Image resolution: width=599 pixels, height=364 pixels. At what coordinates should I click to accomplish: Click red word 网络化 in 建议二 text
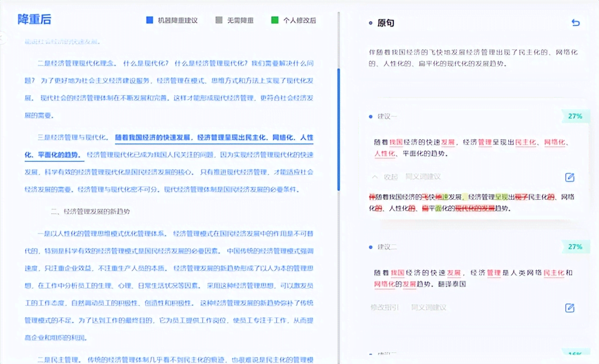385,284
